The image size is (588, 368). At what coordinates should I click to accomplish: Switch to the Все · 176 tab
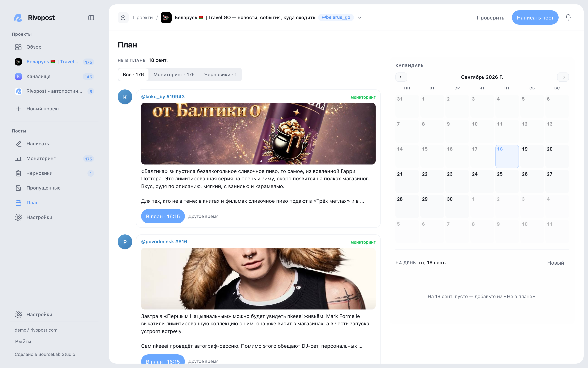[x=133, y=75]
